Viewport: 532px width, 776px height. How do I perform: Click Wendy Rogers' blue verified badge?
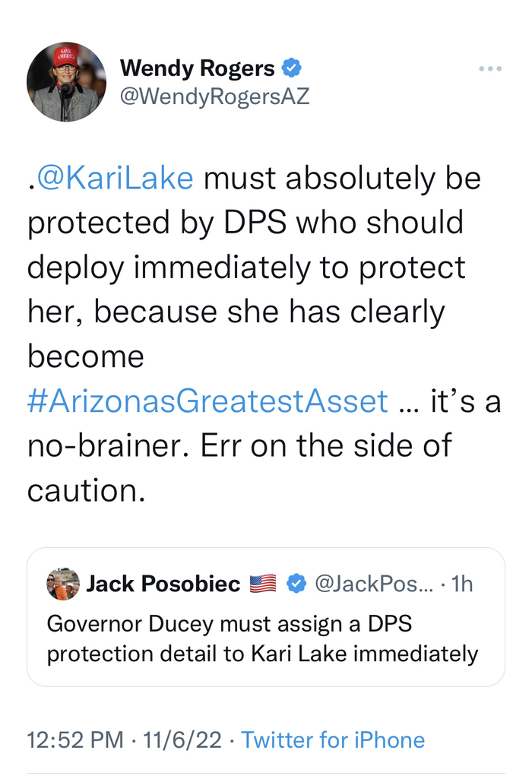292,69
